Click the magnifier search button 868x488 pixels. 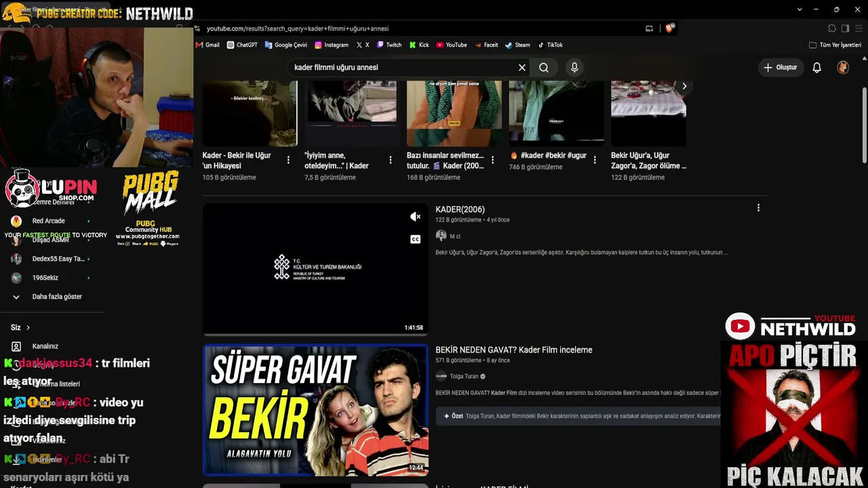coord(544,68)
